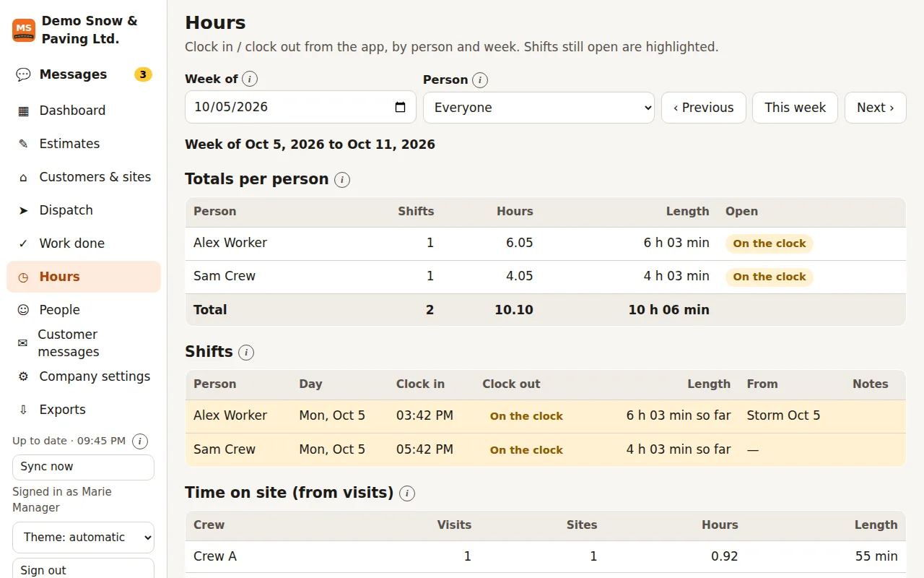Click On the clock badge for Alex Worker totals
The width and height of the screenshot is (924, 578).
coord(770,243)
